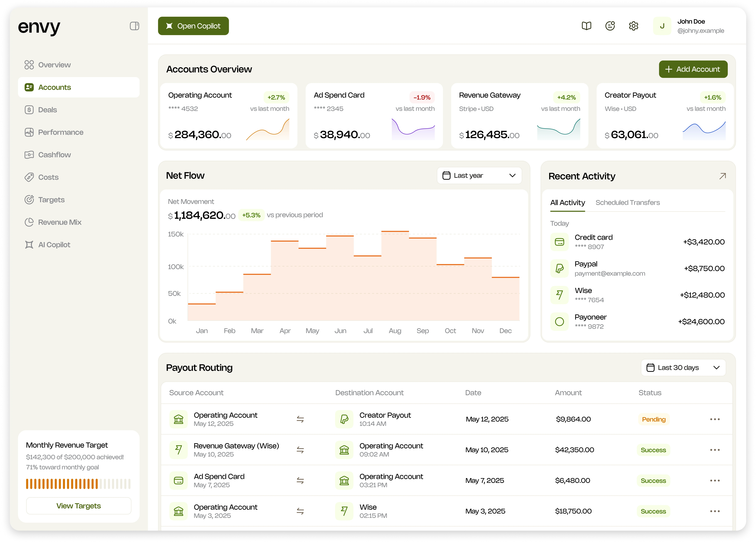Screen dimensions: 756x543
Task: Open more options for Pending payout row
Action: coord(715,419)
